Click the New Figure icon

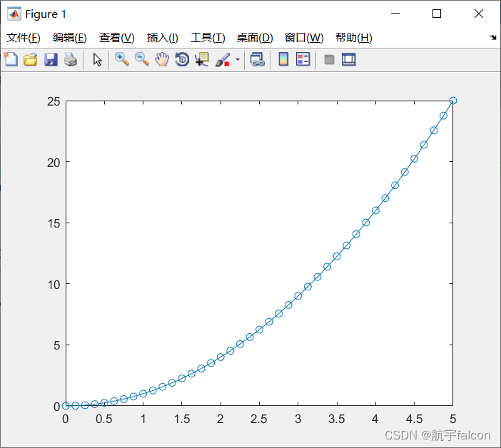(11, 59)
